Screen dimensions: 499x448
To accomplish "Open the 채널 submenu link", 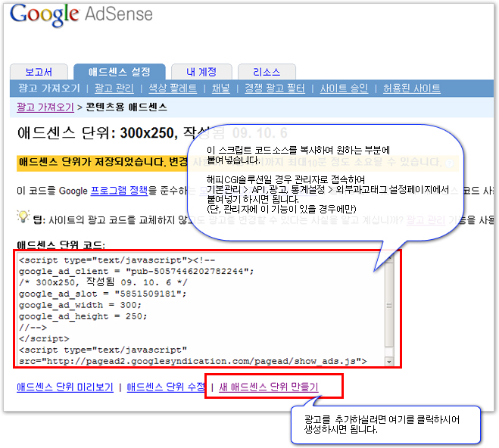I will coord(221,88).
